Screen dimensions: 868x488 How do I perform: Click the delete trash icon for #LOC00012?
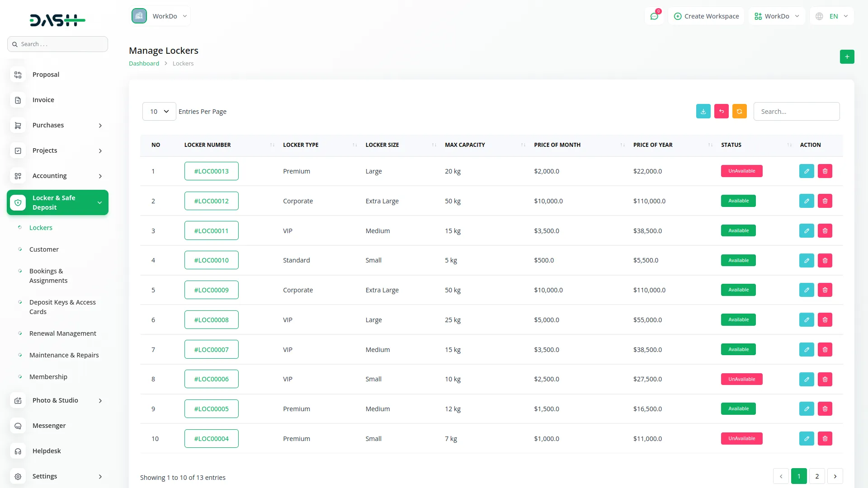click(825, 201)
